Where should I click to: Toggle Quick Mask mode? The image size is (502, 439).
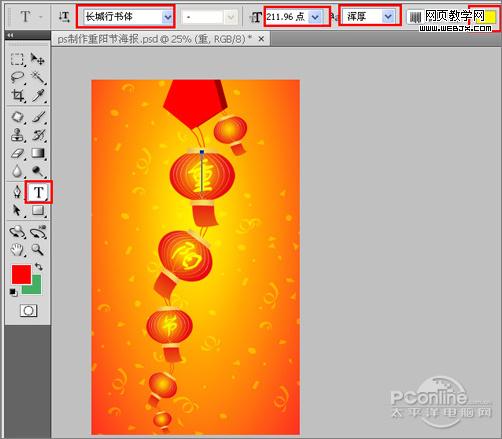pyautogui.click(x=29, y=311)
